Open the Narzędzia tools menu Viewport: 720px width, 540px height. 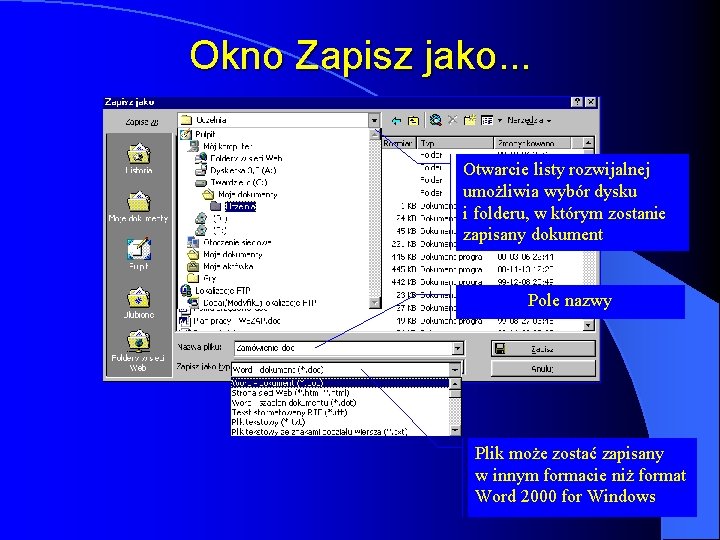tap(529, 120)
